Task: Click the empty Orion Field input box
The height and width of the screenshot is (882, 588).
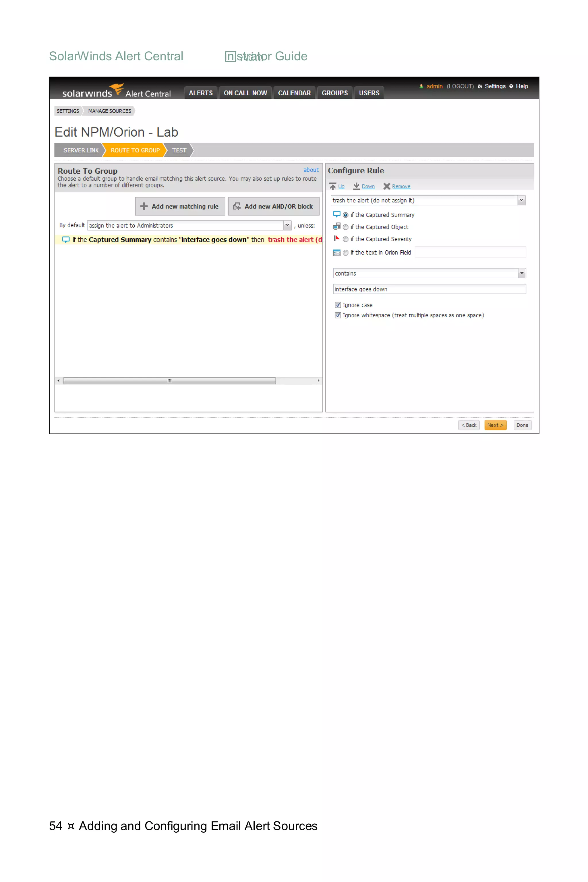Action: point(470,252)
